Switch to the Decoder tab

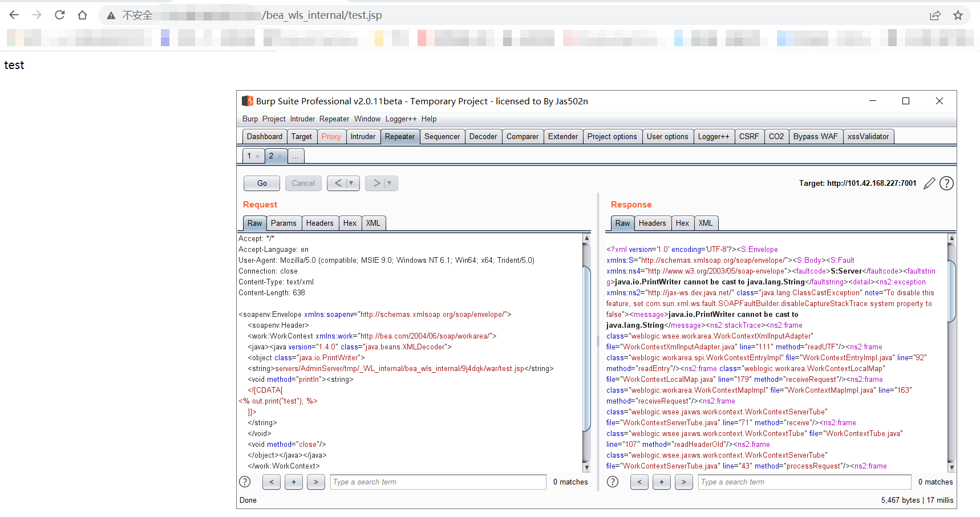(483, 136)
